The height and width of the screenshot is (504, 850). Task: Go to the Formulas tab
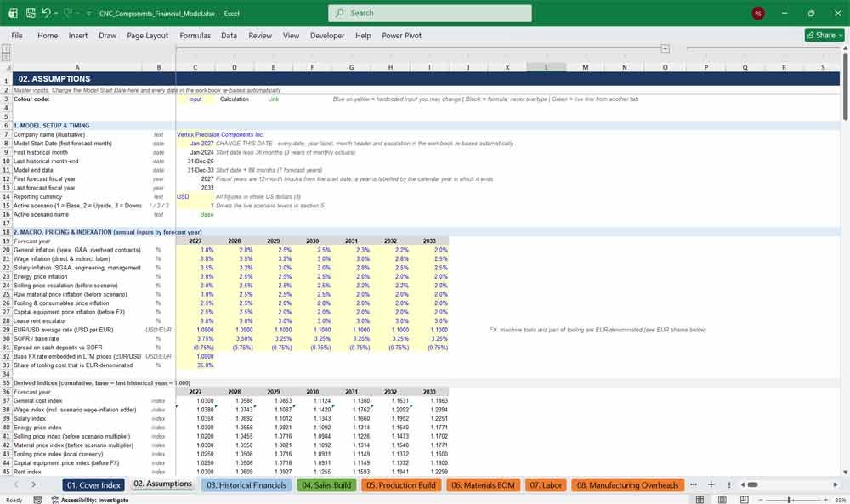tap(195, 35)
